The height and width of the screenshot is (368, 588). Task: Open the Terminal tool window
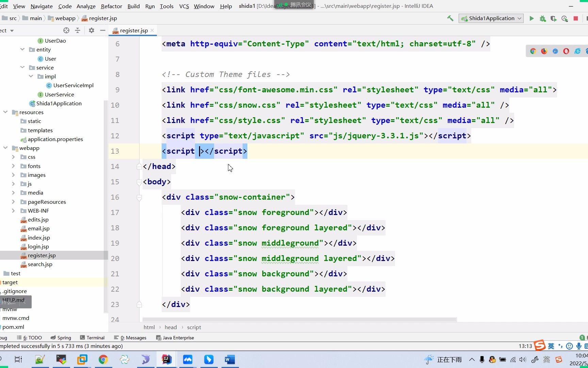coord(92,338)
